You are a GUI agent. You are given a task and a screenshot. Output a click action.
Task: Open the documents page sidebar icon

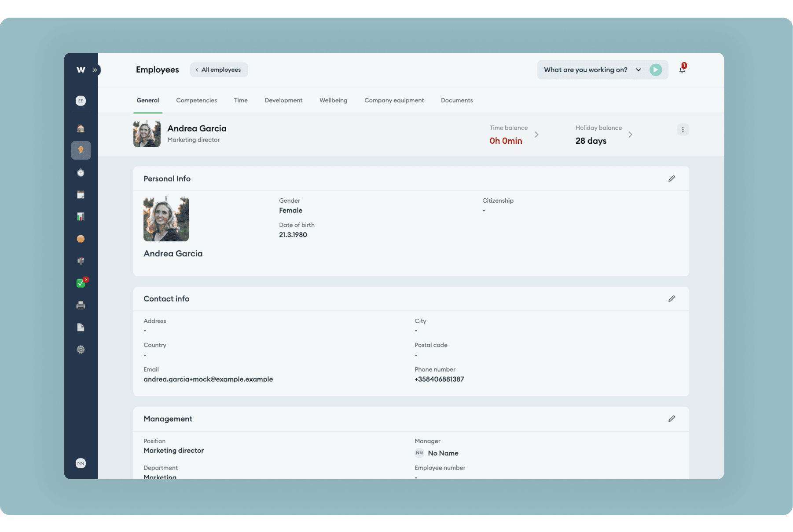pos(81,327)
